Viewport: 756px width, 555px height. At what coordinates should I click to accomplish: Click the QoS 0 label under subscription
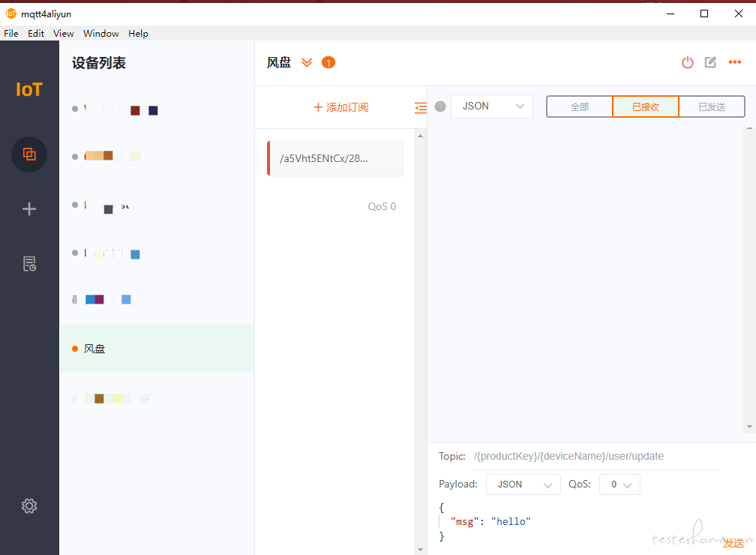coord(382,206)
